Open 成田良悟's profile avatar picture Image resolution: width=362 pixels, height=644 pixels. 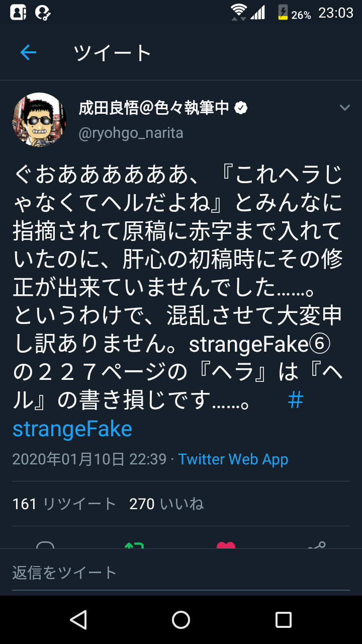point(39,120)
